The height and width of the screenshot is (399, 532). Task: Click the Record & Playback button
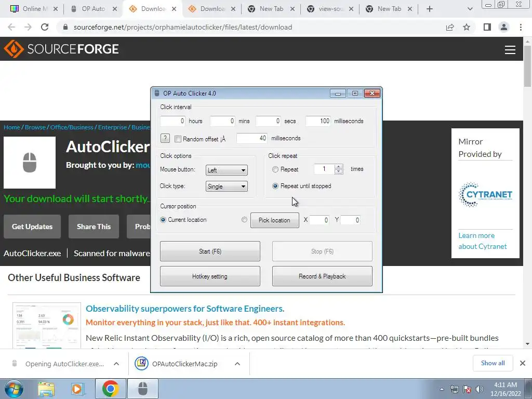(322, 276)
